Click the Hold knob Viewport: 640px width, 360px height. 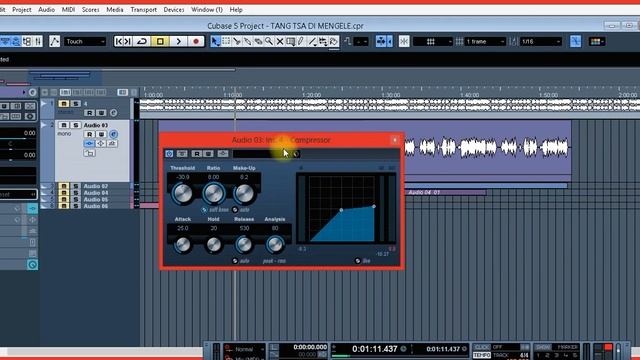tap(213, 244)
